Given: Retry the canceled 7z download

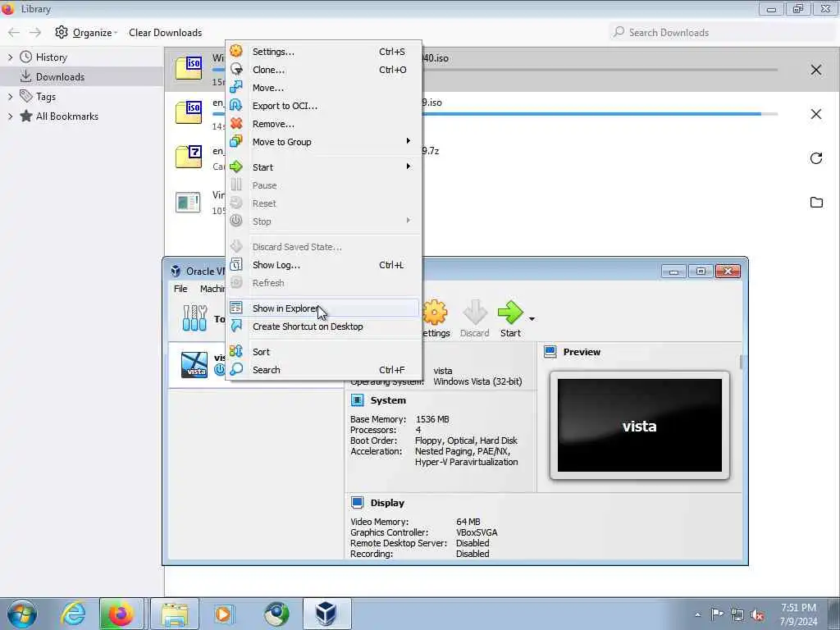Looking at the screenshot, I should (x=816, y=158).
